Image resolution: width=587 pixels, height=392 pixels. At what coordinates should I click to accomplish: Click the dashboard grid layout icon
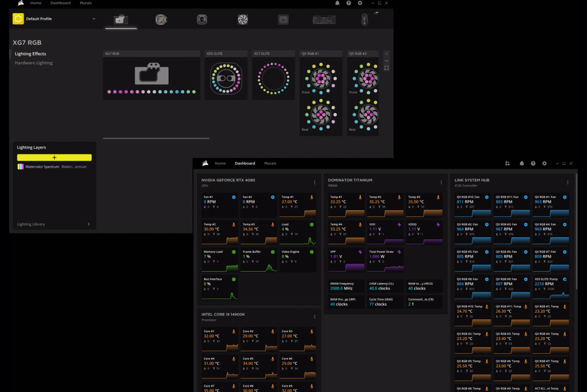pyautogui.click(x=507, y=163)
